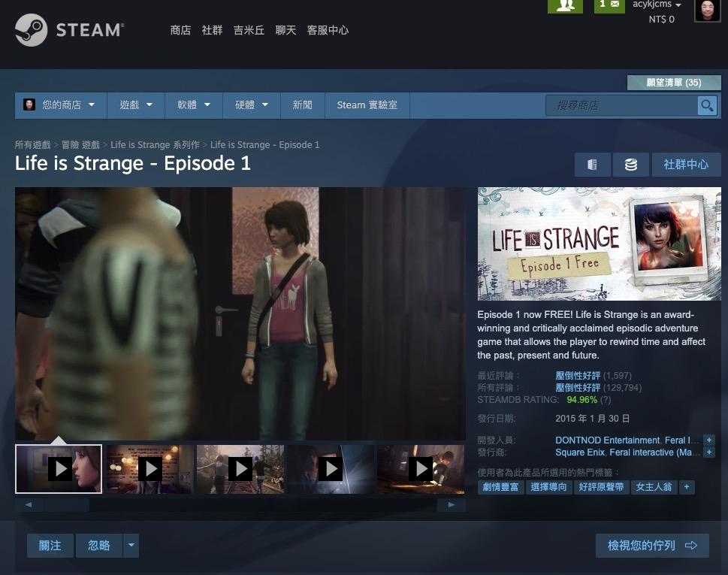Select the 好評原聲帶 tag

click(x=601, y=487)
